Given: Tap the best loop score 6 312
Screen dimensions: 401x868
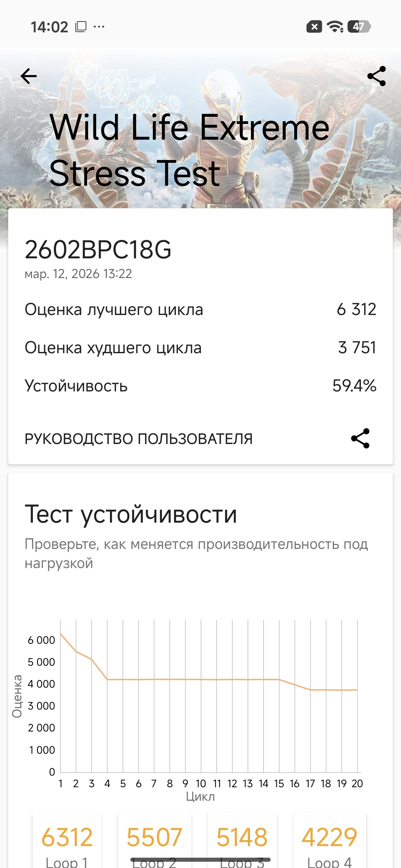Looking at the screenshot, I should pos(356,309).
